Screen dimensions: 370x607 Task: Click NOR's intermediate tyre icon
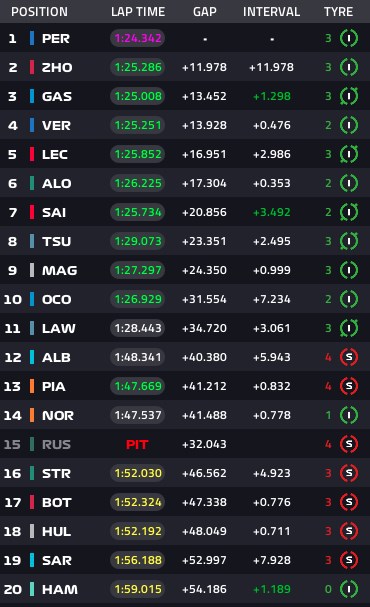pyautogui.click(x=349, y=415)
